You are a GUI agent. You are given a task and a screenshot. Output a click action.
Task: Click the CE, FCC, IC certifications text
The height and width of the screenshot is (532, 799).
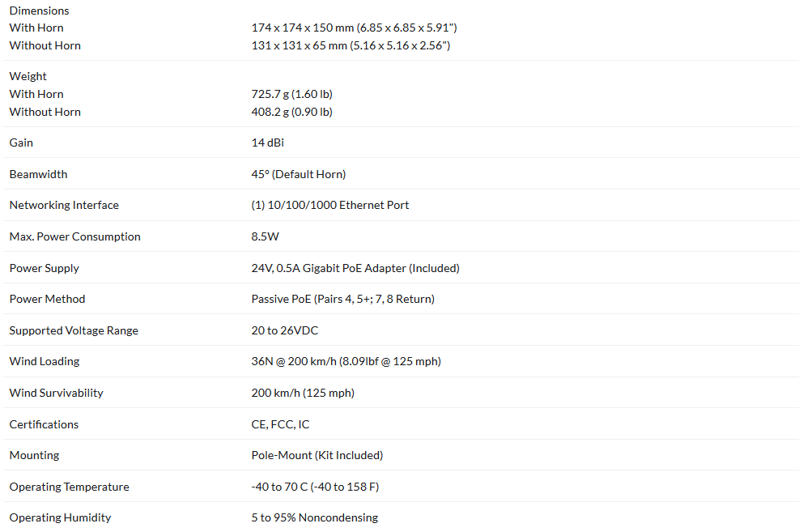[x=280, y=424]
